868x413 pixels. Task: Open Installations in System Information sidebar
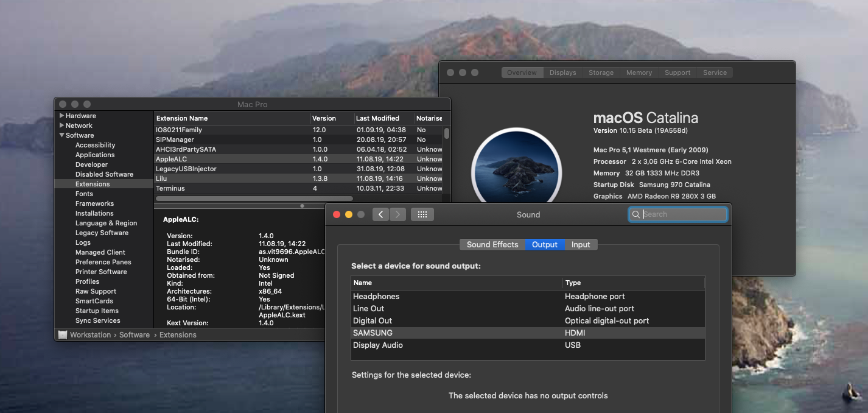point(94,213)
